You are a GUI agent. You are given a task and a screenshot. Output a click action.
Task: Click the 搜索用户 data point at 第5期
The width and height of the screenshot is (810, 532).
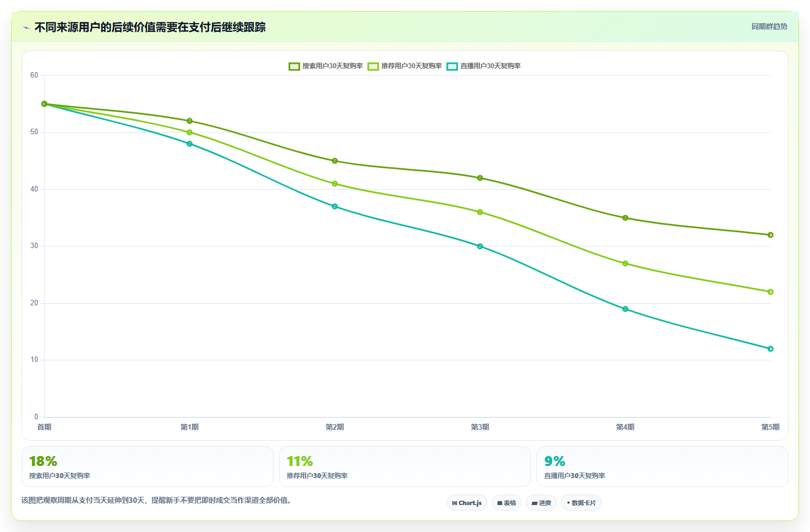[770, 235]
